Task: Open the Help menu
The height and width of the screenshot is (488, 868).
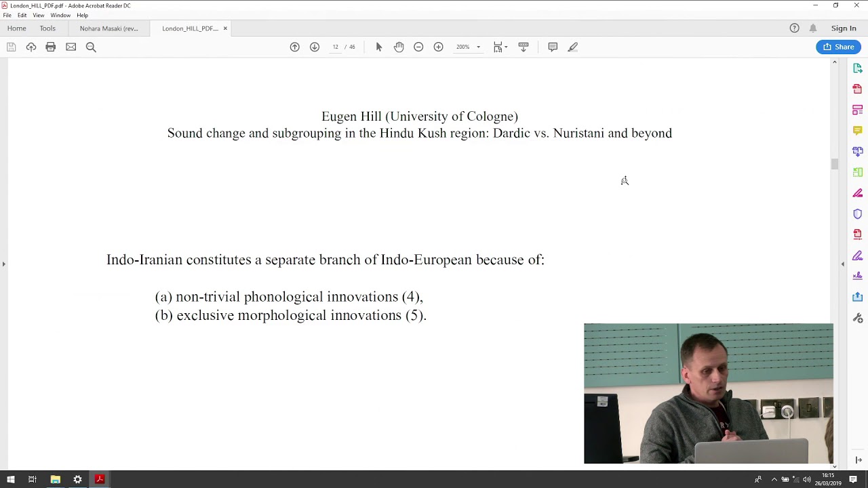Action: [x=82, y=15]
